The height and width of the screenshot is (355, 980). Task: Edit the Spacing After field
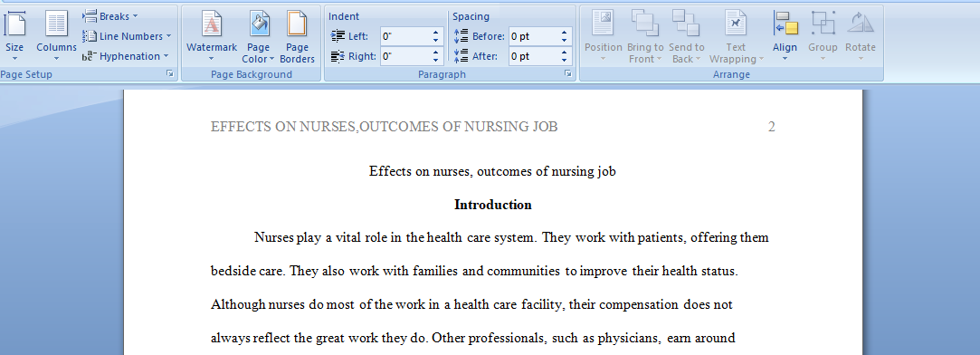533,56
